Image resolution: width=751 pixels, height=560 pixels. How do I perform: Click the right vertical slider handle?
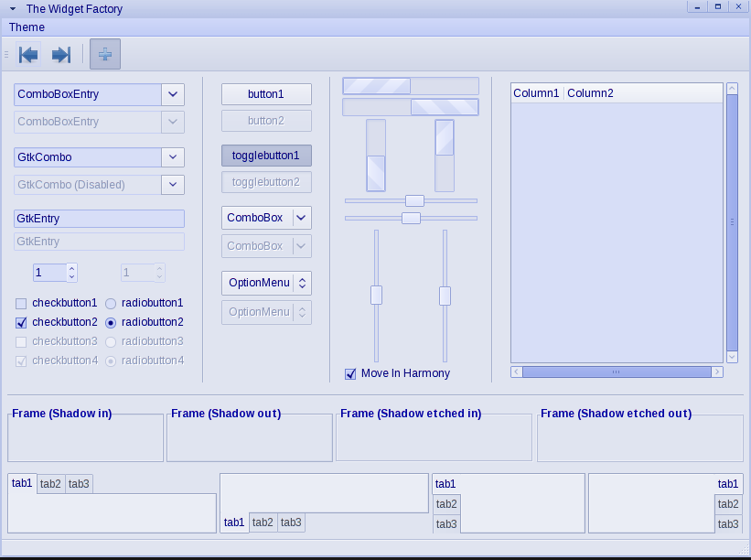pos(445,296)
